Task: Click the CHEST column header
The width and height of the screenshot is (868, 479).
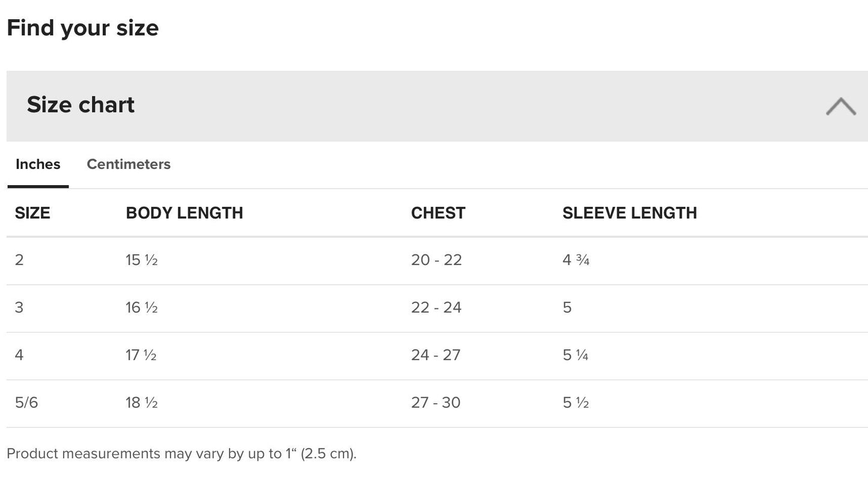Action: [438, 213]
